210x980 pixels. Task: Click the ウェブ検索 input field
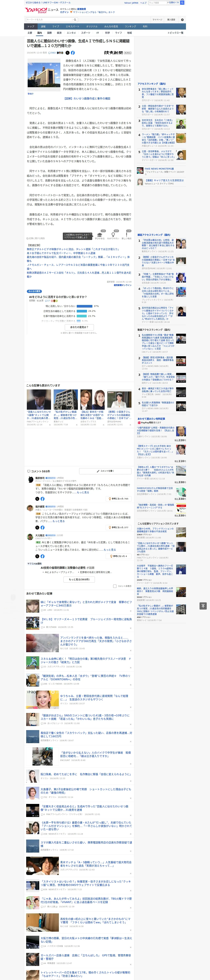click(x=157, y=3)
